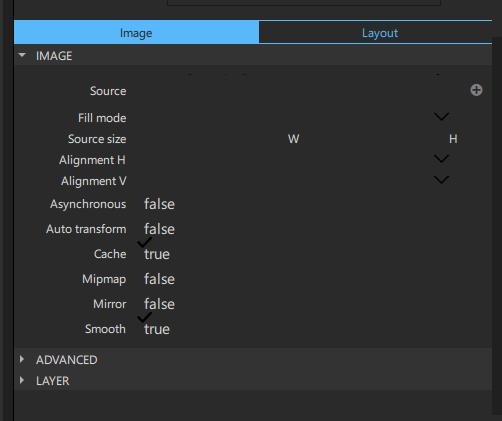Expand the ADVANCED section
The image size is (502, 421).
tap(22, 359)
